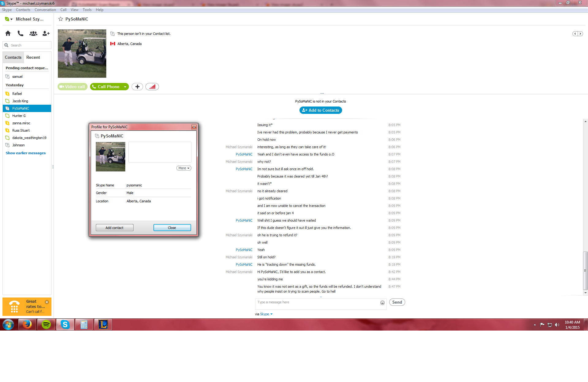588x382 pixels.
Task: Switch to the Recent tab
Action: pos(33,57)
